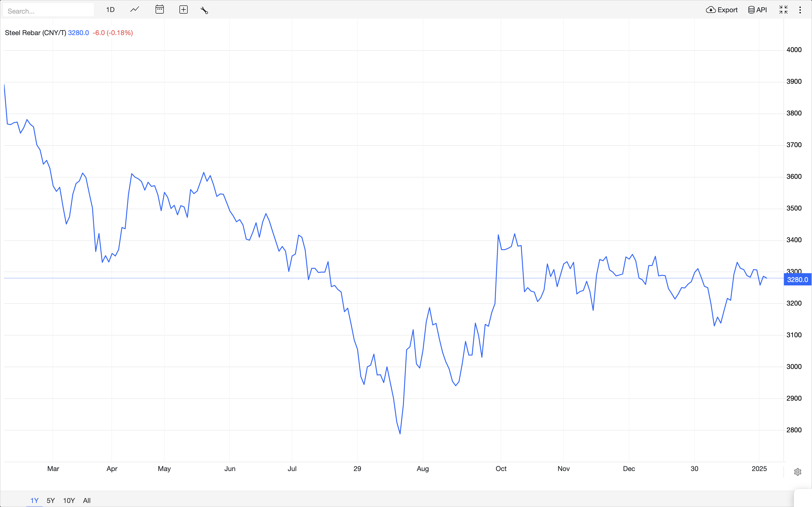Click the Steel Rebar (CNY/T) series label
Screen dimensions: 812x507
pyautogui.click(x=35, y=33)
